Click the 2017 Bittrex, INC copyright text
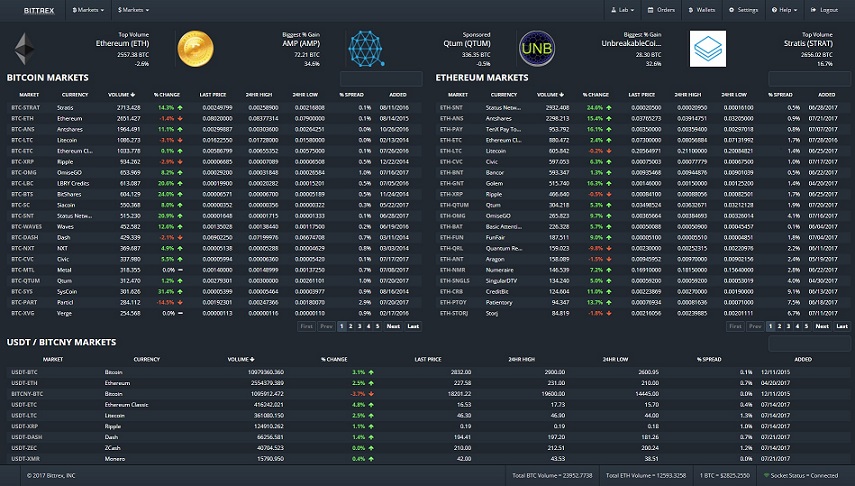 coord(51,476)
